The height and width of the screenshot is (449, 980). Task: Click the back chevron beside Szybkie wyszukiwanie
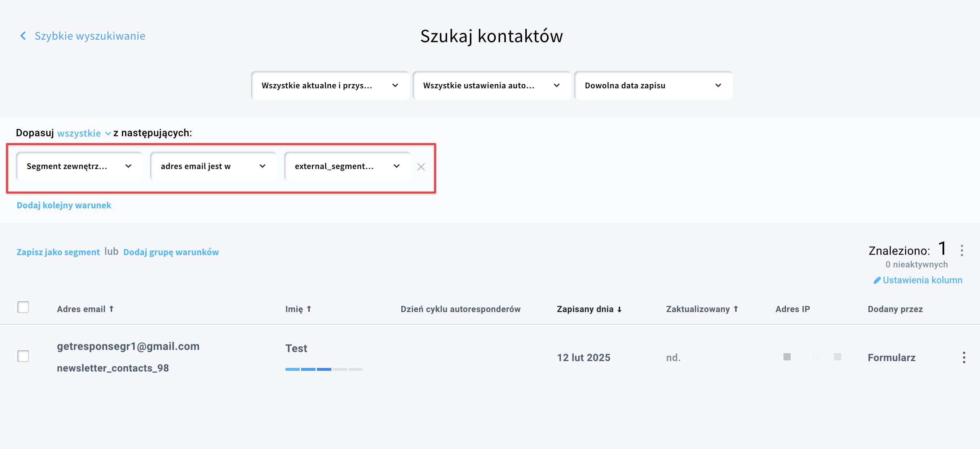(x=23, y=36)
